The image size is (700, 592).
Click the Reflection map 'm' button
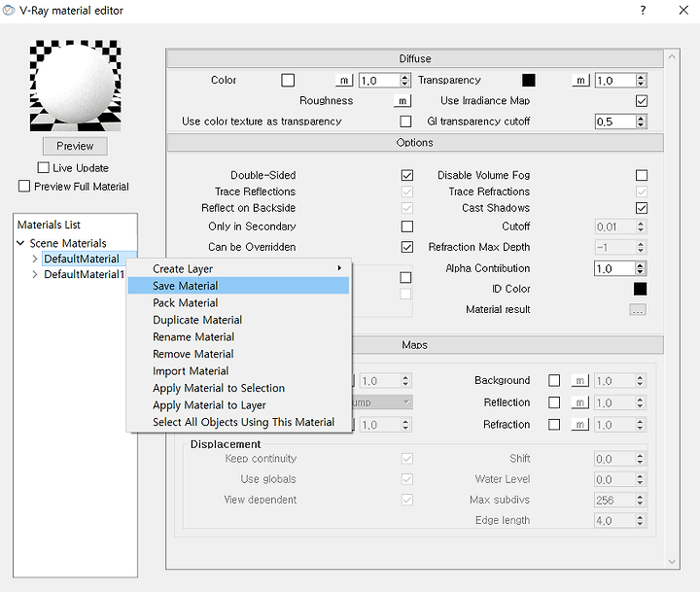pos(579,402)
